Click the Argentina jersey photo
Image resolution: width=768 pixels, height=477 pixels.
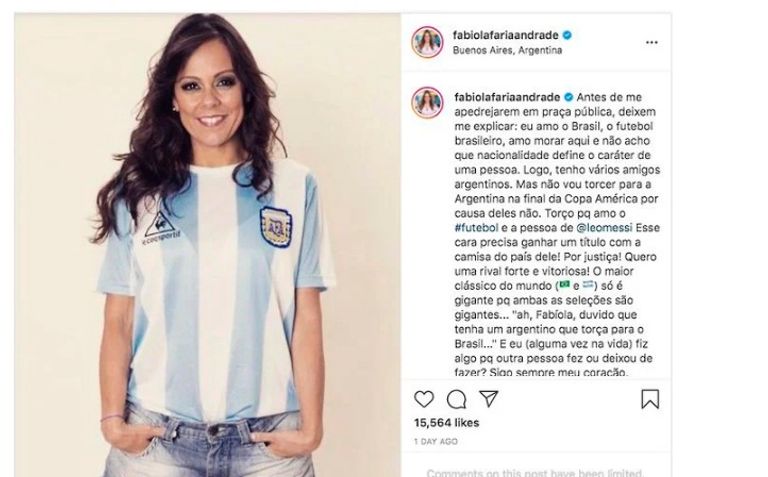coord(208,245)
